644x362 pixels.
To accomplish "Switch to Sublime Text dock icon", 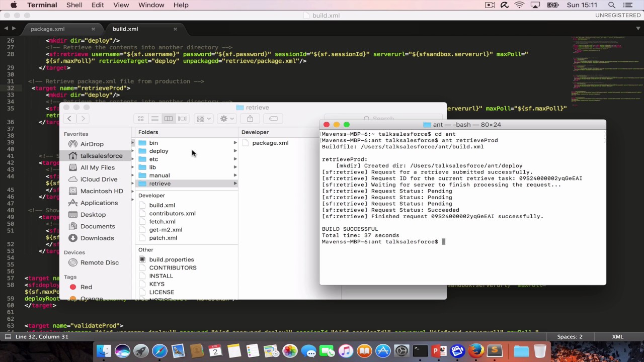I will [495, 351].
